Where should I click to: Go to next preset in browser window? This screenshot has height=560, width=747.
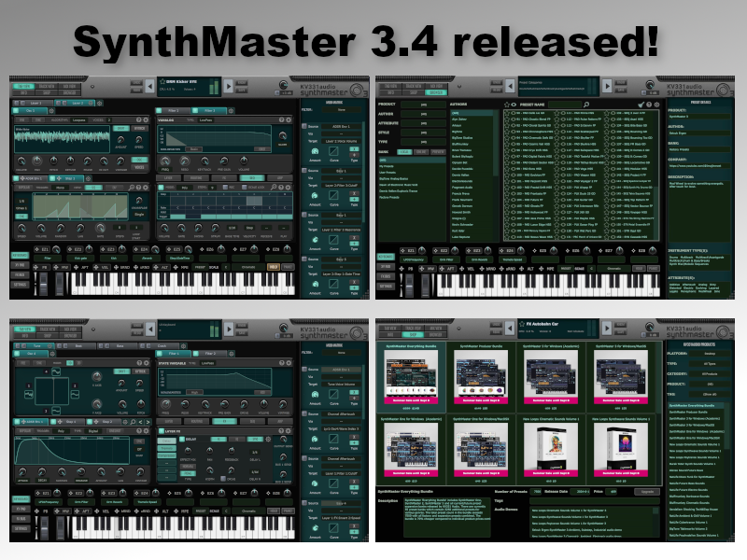tap(607, 86)
